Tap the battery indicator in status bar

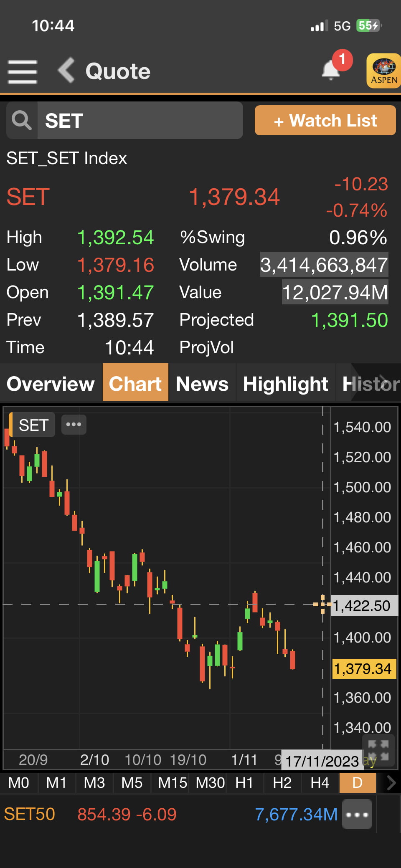(369, 26)
